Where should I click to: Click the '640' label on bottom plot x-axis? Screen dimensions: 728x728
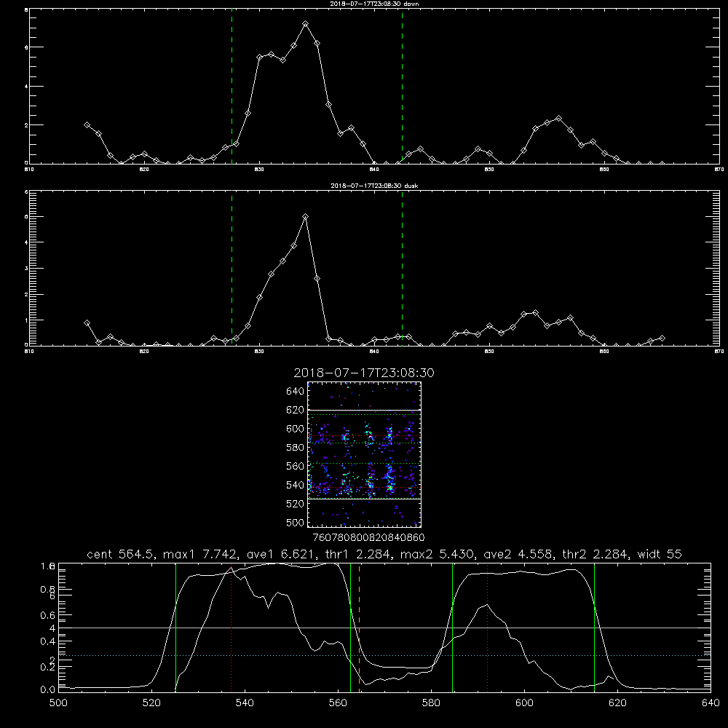click(x=711, y=703)
